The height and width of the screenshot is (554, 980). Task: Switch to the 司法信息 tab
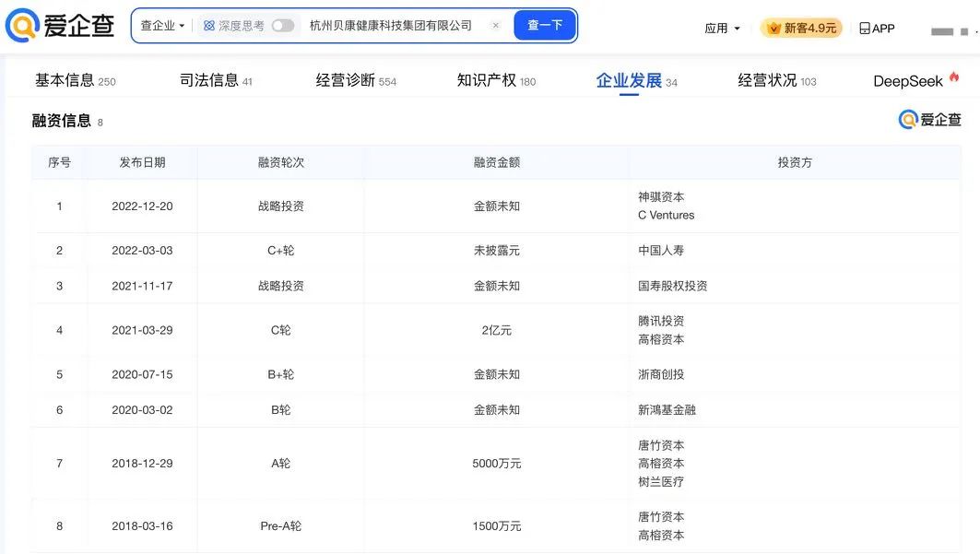tap(216, 80)
